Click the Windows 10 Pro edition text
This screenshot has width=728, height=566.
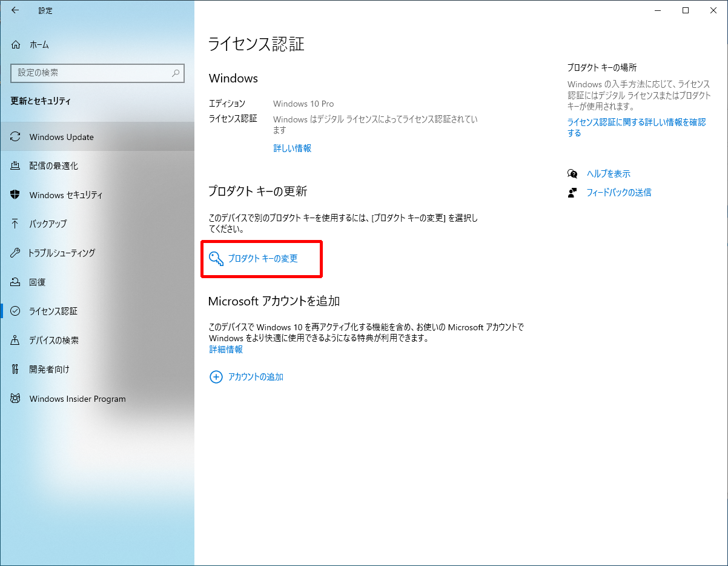click(x=303, y=104)
